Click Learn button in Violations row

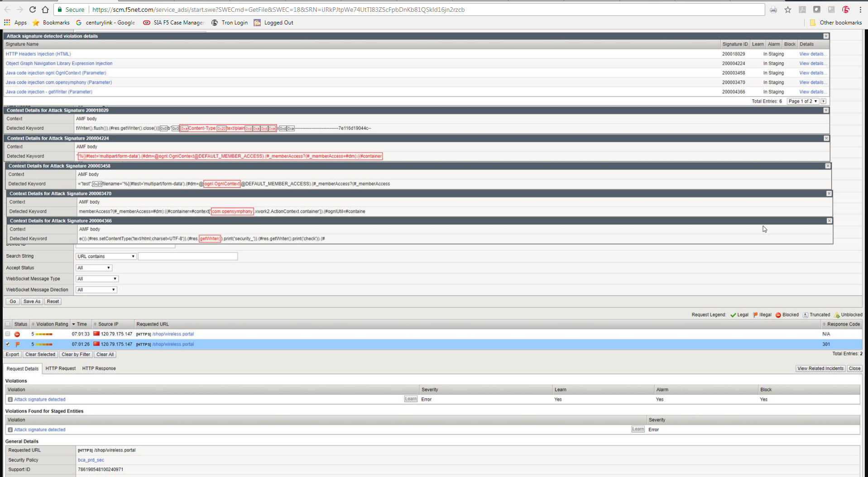(411, 399)
